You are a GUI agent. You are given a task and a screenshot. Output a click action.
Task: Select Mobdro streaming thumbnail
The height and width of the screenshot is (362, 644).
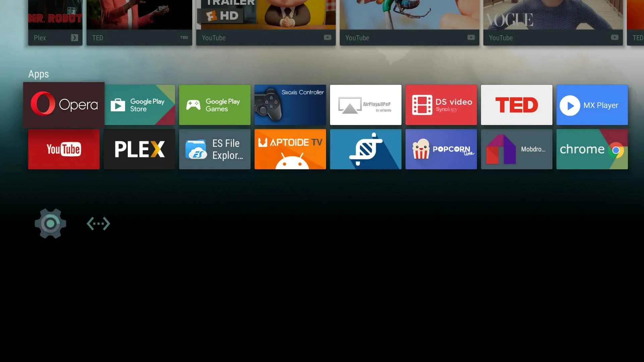tap(517, 149)
